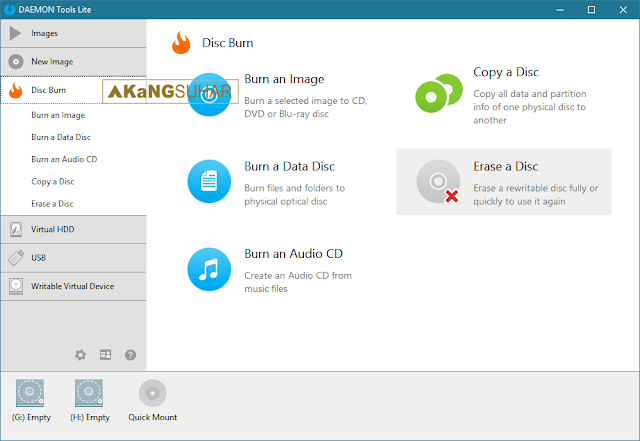
Task: Click the USB stick icon
Action: pos(16,258)
